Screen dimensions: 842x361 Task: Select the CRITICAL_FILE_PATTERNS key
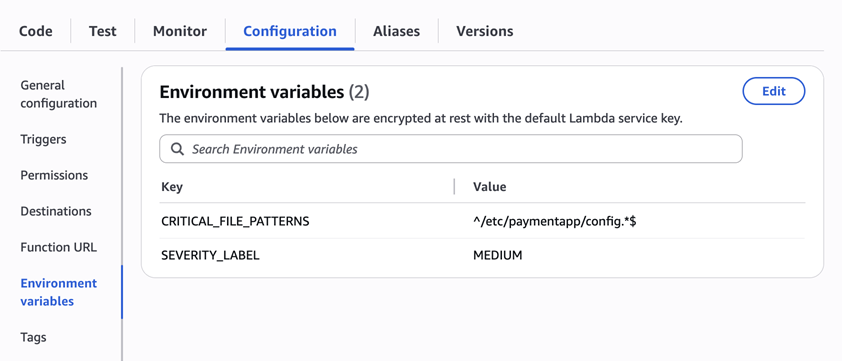tap(235, 221)
